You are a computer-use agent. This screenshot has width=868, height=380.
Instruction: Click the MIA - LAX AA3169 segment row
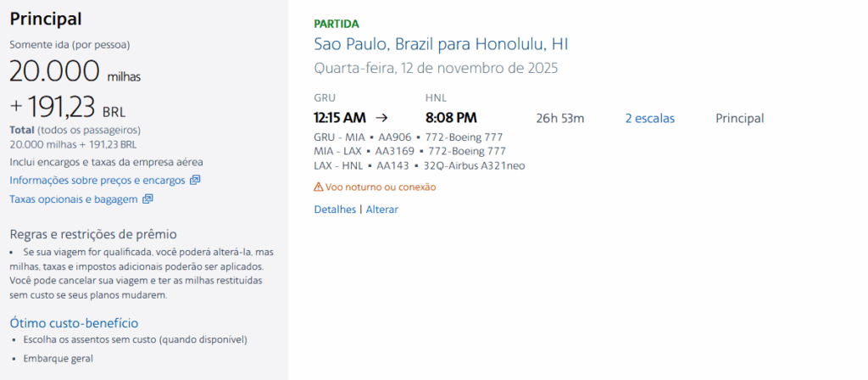click(x=409, y=151)
